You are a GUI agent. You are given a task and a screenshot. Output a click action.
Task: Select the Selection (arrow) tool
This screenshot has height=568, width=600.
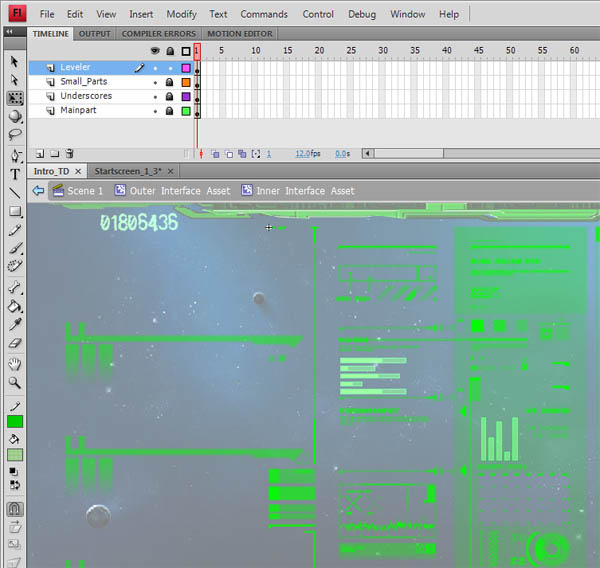(x=15, y=62)
